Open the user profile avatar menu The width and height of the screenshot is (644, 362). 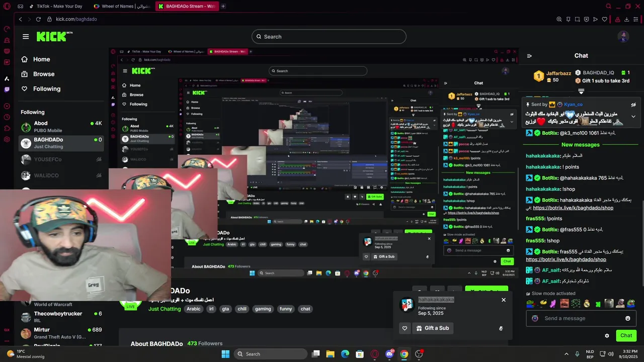(x=623, y=37)
